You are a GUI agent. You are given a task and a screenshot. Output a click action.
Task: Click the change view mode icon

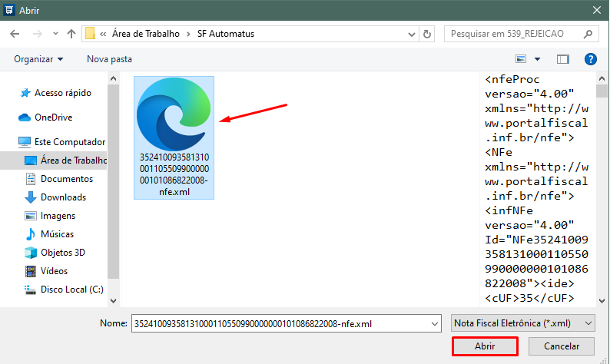tap(522, 59)
